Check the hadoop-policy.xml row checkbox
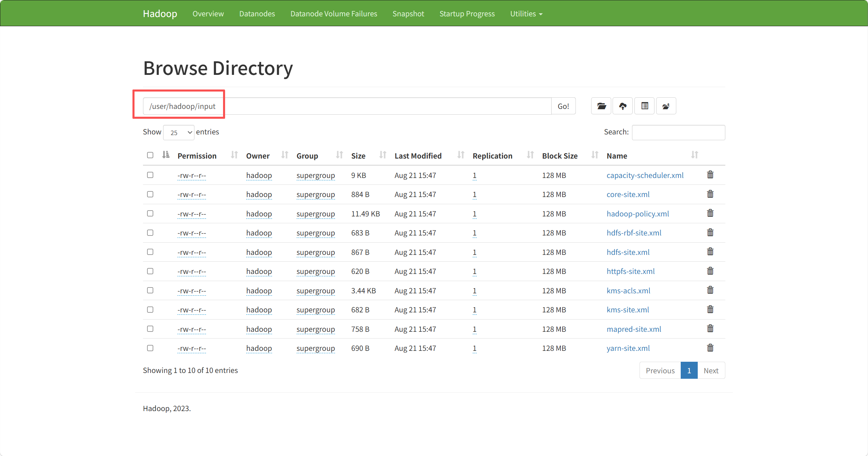 150,213
